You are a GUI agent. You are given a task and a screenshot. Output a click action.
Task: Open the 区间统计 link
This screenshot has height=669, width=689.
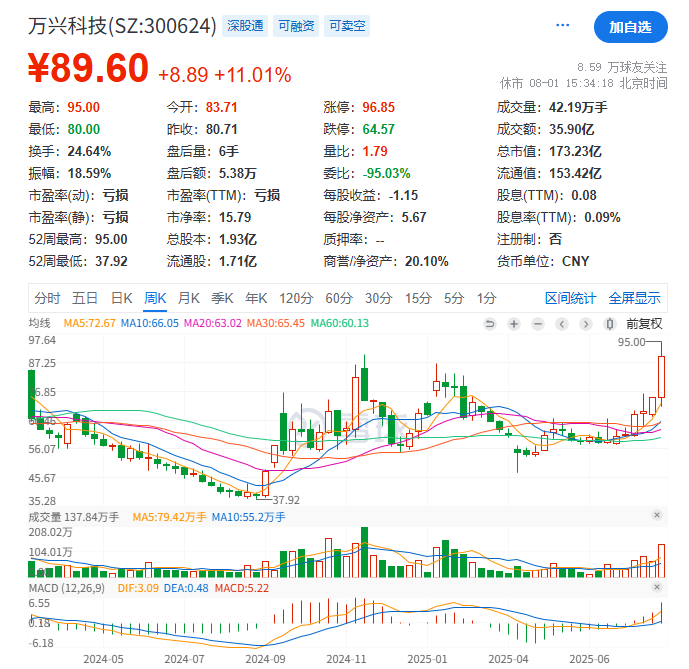click(570, 298)
